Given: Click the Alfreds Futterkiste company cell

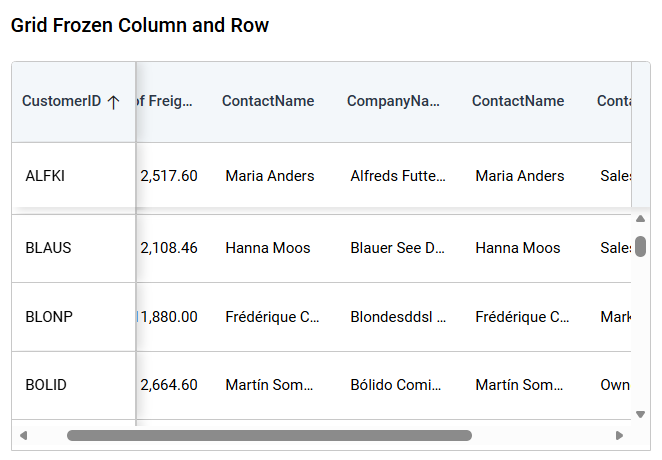Looking at the screenshot, I should pyautogui.click(x=398, y=176).
